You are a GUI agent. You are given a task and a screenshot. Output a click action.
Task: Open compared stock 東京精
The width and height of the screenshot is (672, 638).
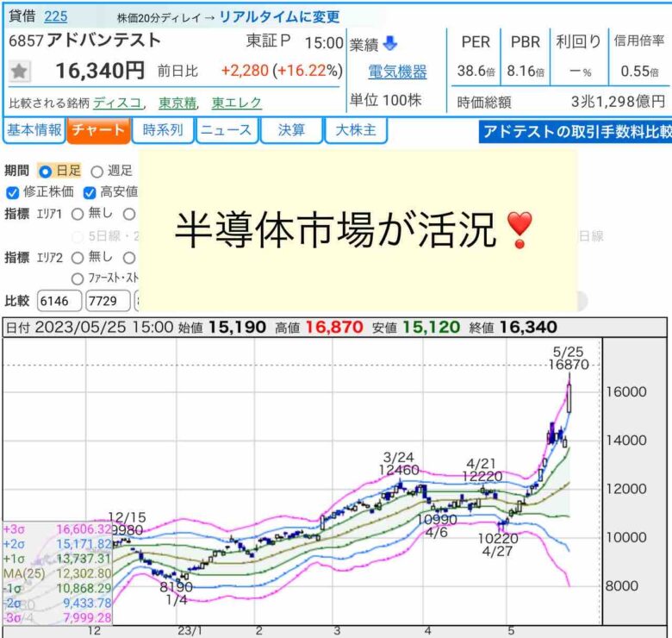tap(177, 103)
